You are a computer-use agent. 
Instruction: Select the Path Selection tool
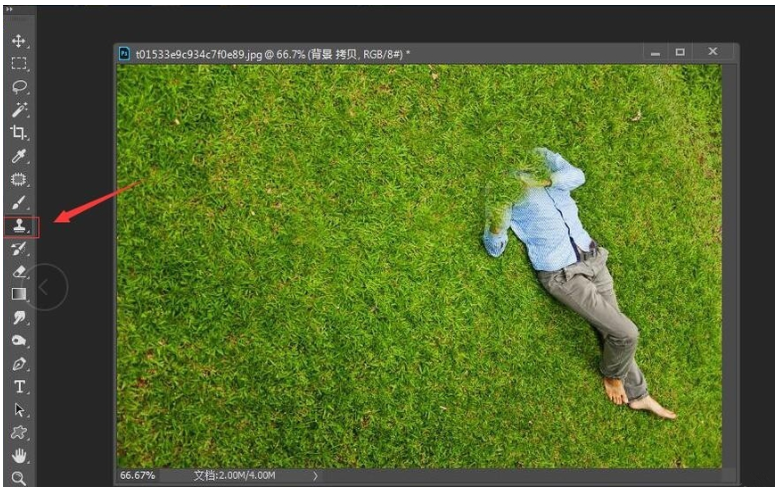tap(19, 410)
